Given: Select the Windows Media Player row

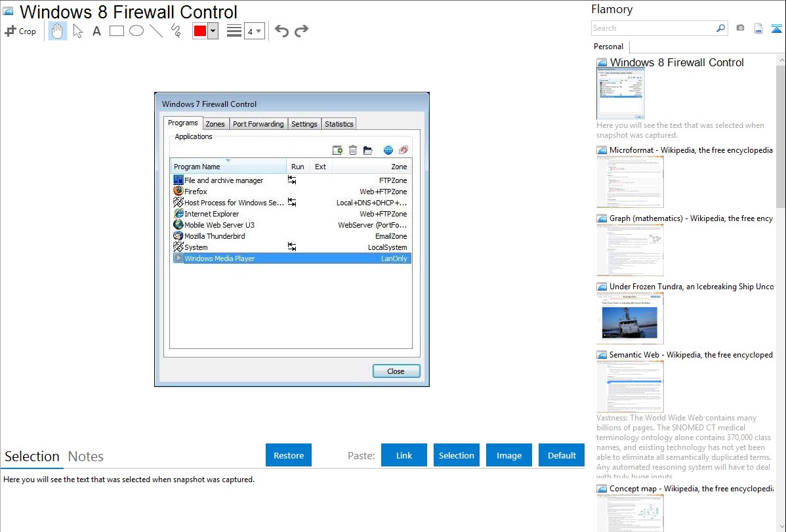Looking at the screenshot, I should tap(291, 258).
